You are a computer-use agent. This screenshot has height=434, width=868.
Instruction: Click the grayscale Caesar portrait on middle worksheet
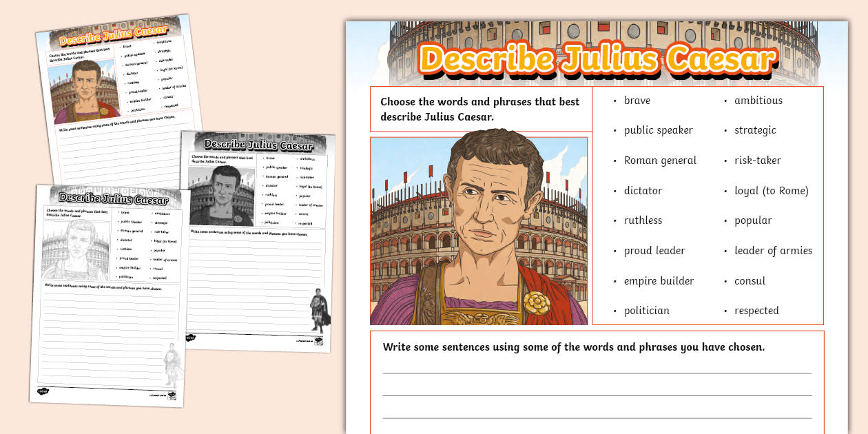(222, 195)
